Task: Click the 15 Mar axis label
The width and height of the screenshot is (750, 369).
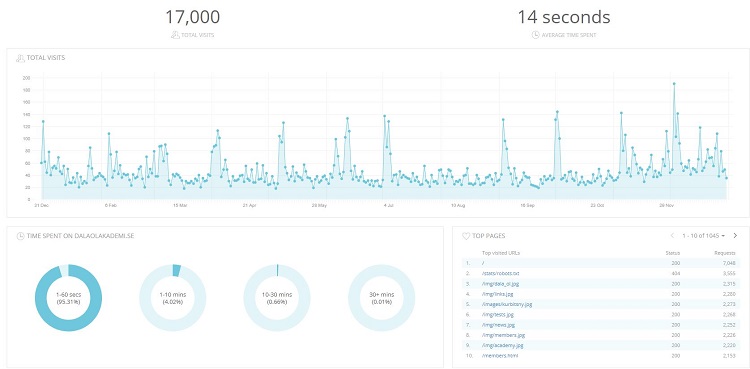Action: point(180,205)
